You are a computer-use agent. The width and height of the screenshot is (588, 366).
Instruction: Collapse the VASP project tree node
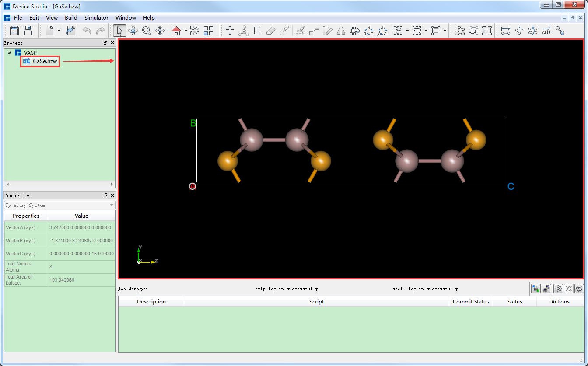(x=9, y=52)
